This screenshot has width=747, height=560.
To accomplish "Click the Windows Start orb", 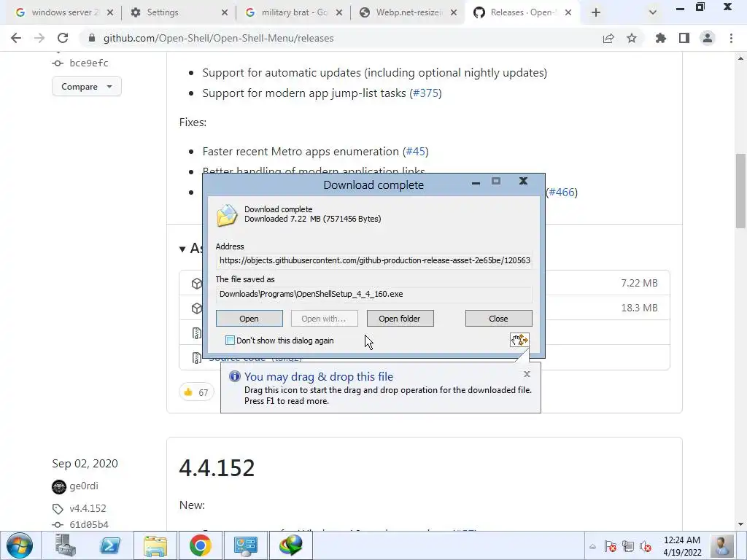I will (x=20, y=545).
